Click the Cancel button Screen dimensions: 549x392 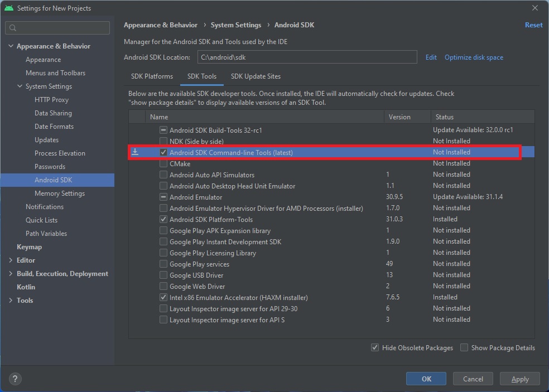[x=473, y=379]
